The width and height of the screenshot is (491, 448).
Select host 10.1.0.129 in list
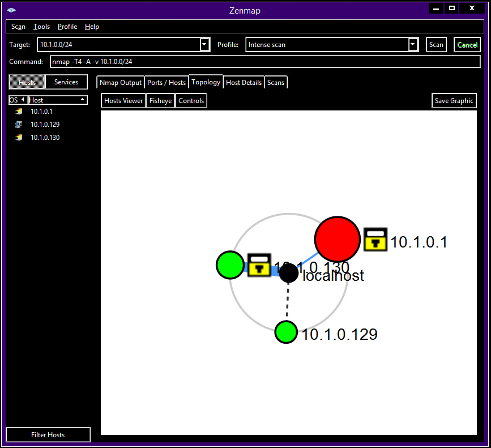point(45,125)
